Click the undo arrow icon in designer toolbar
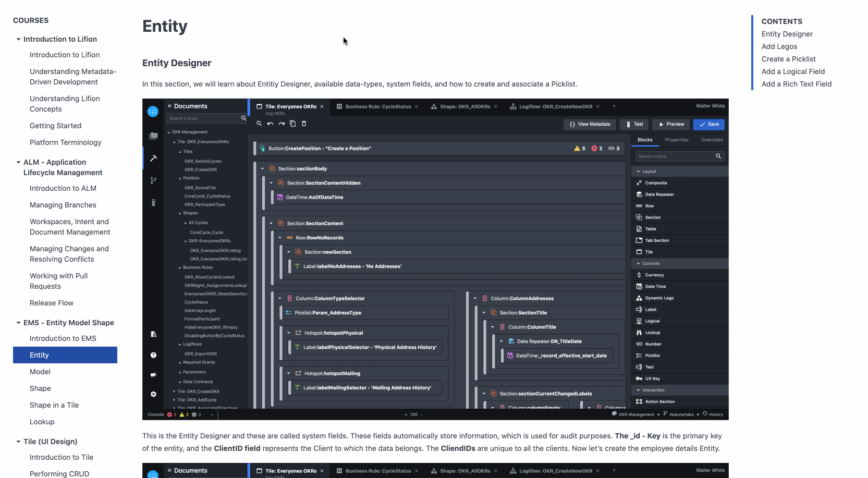The height and width of the screenshot is (478, 868). [x=270, y=124]
